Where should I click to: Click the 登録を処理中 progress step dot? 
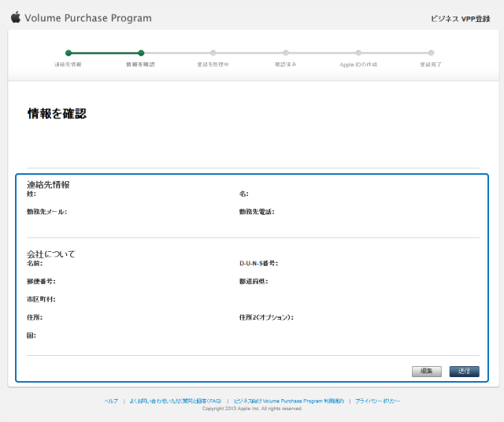pos(213,53)
